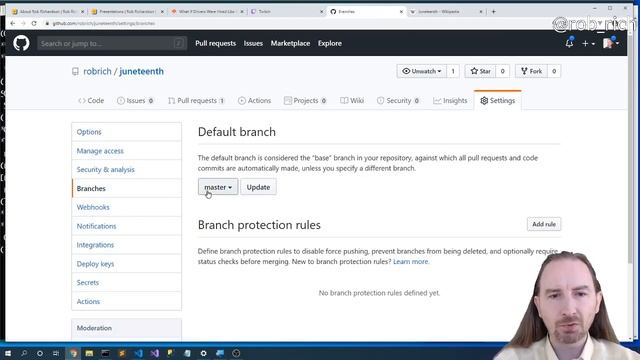Open Issues in top navigation bar
The width and height of the screenshot is (640, 360).
pos(253,43)
